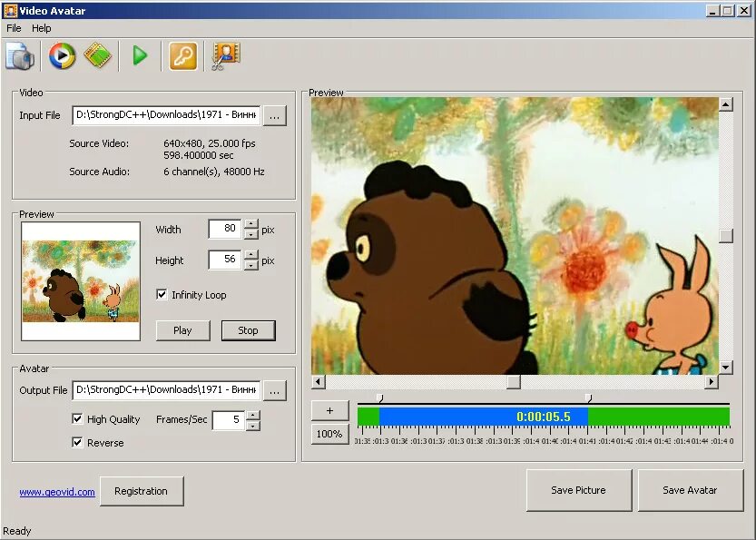Screen dimensions: 756x540
Task: Click the '6 channel(s), 48000 Hz' audio text
Action: pos(214,172)
